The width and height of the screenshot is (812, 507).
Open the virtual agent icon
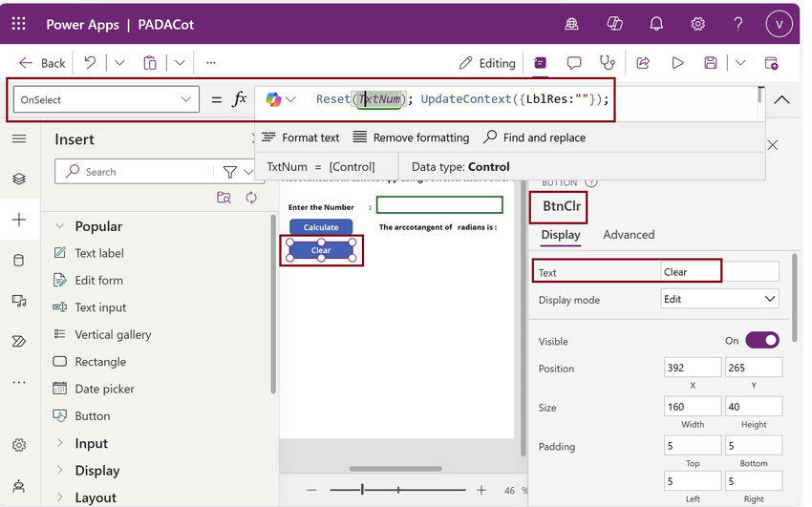(x=19, y=486)
